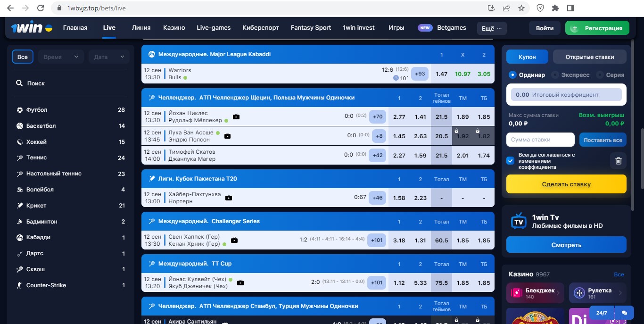644x324 pixels.
Task: Expand +8 markets for Ван Ассше match
Action: 379,136
